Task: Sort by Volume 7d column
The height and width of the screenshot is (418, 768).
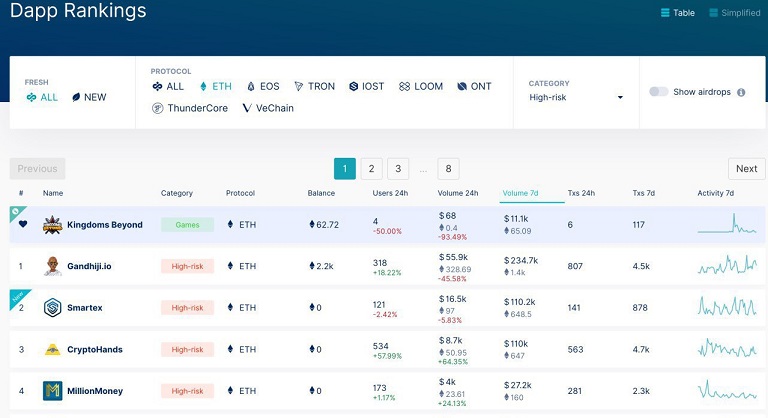Action: pos(520,193)
